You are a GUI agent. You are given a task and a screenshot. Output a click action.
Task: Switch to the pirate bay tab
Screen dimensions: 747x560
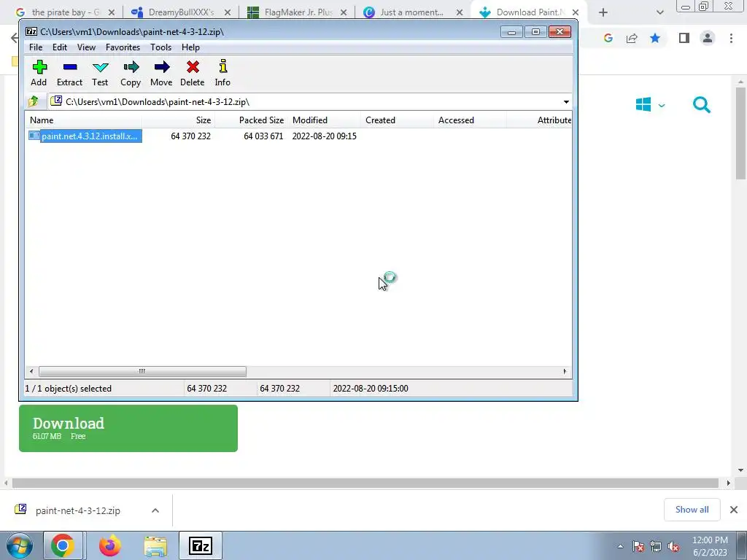click(64, 12)
